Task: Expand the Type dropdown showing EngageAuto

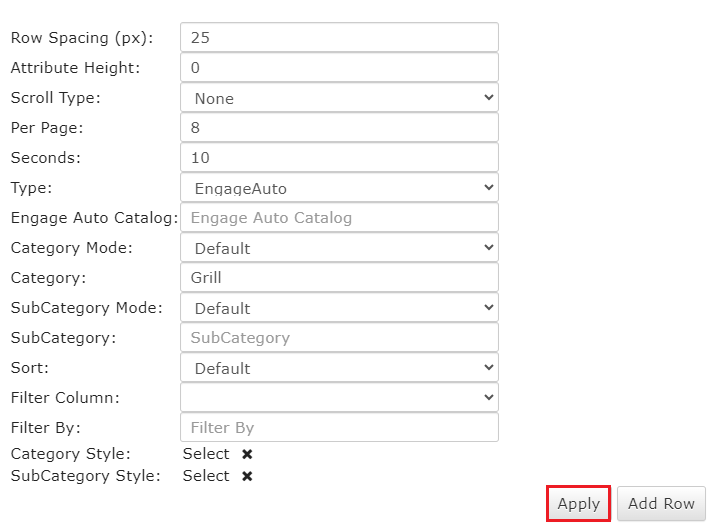Action: 339,188
